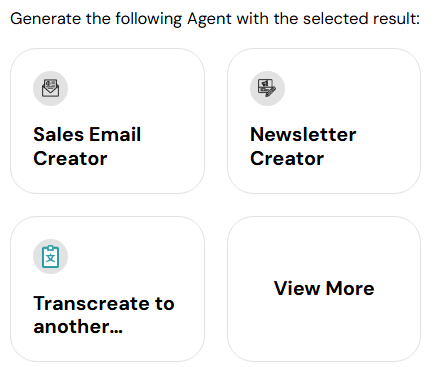Click the "Sales Email" title text
The width and height of the screenshot is (435, 367).
tap(87, 135)
